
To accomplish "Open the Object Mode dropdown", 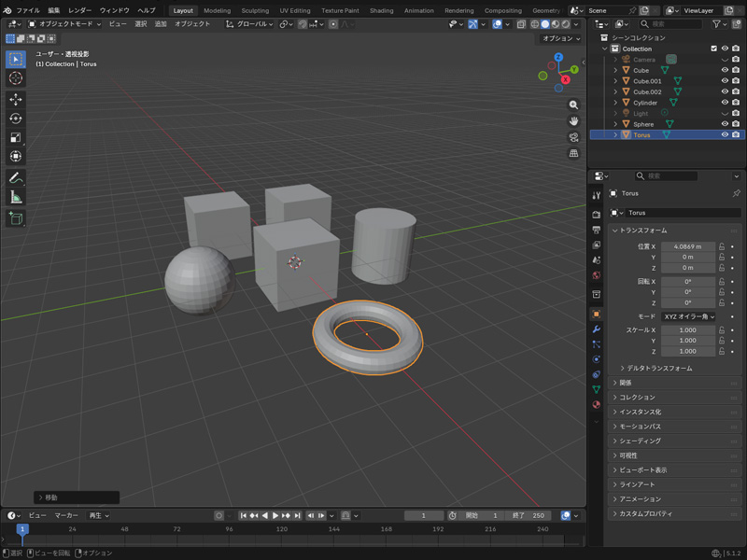I will (x=64, y=24).
